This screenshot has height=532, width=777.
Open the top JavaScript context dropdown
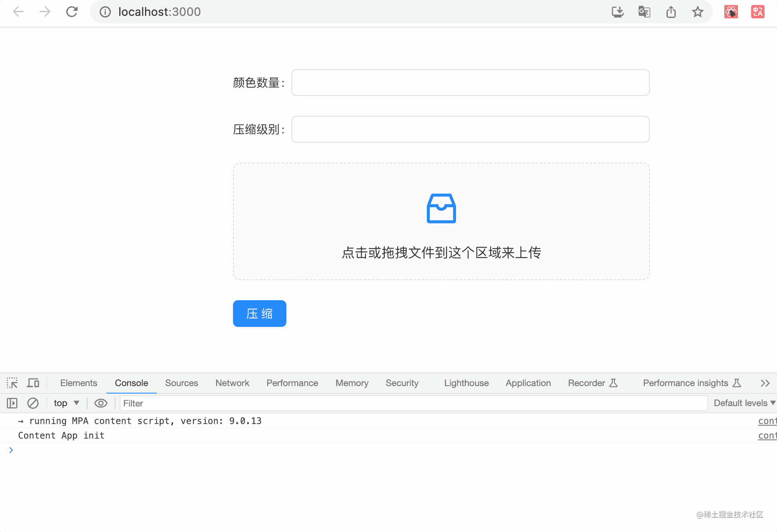tap(66, 403)
